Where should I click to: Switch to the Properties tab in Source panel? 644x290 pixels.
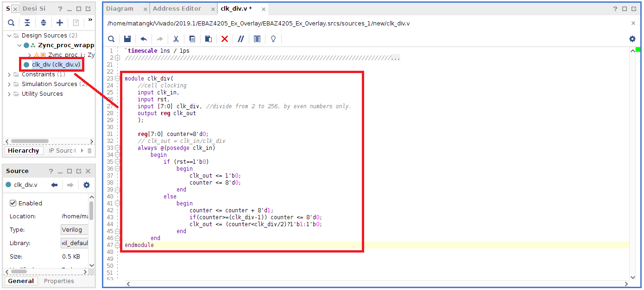[x=59, y=281]
